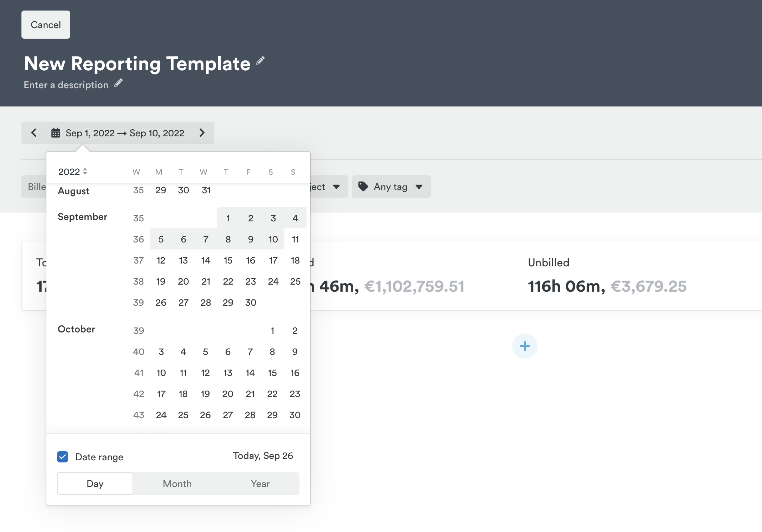Select the Day view tab

[95, 484]
